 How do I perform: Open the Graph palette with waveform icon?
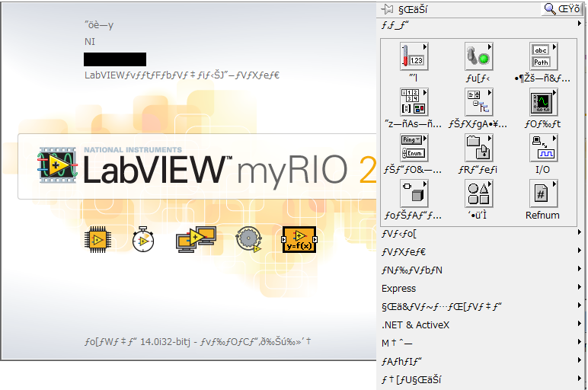(x=543, y=102)
